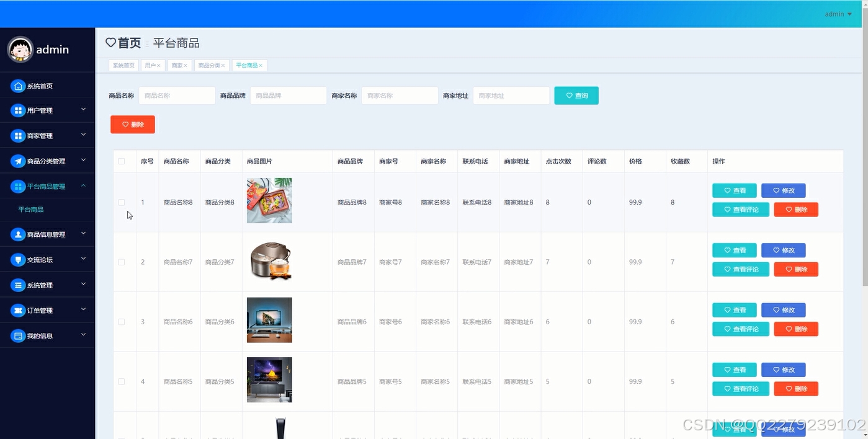This screenshot has height=439, width=868.
Task: Click the person icon beside 商品信息管理
Action: 17,234
